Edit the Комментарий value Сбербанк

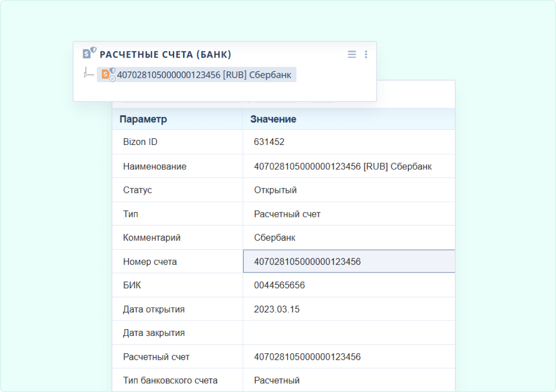point(274,238)
